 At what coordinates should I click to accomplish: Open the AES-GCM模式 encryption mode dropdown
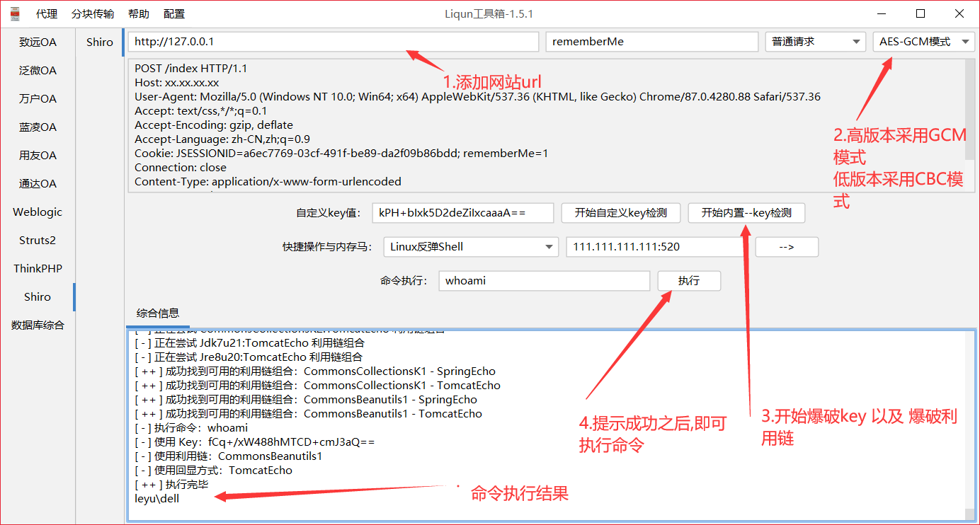pos(924,42)
